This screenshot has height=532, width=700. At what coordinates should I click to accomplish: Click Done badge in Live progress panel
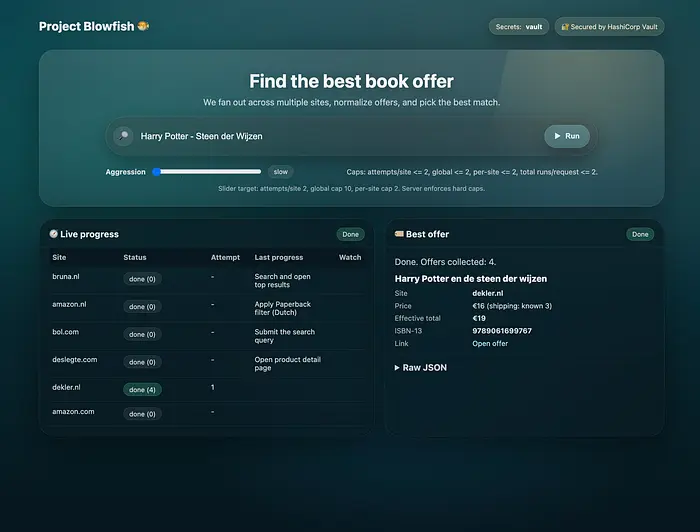coord(350,234)
